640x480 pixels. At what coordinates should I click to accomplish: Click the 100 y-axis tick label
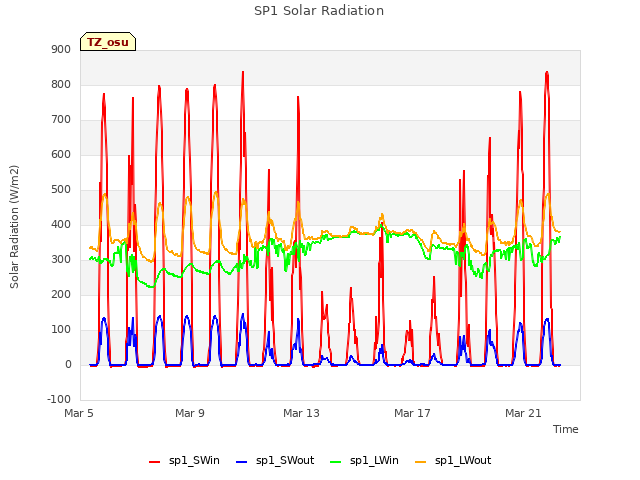pos(61,330)
